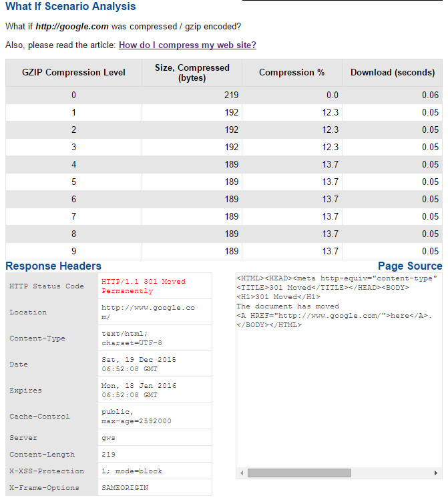Click the red '301 Moved Permanently' status value
This screenshot has height=500, width=448.
click(x=144, y=286)
